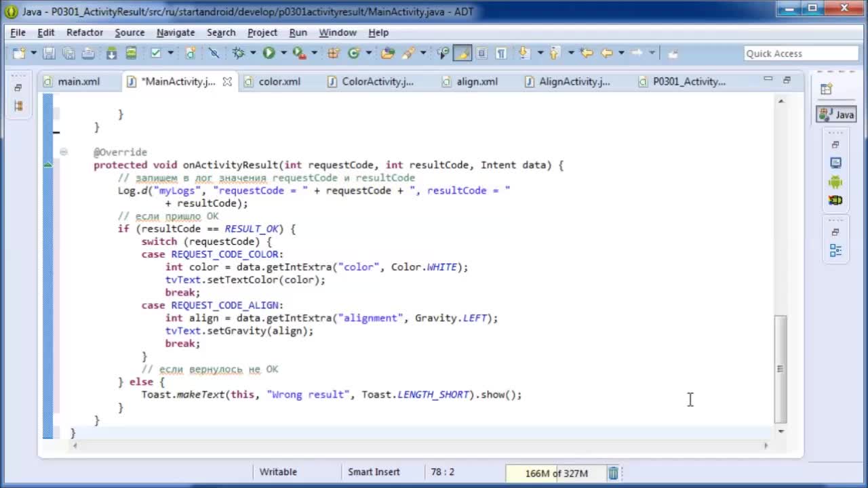Viewport: 868px width, 488px height.
Task: Open the Edit menu
Action: 46,33
